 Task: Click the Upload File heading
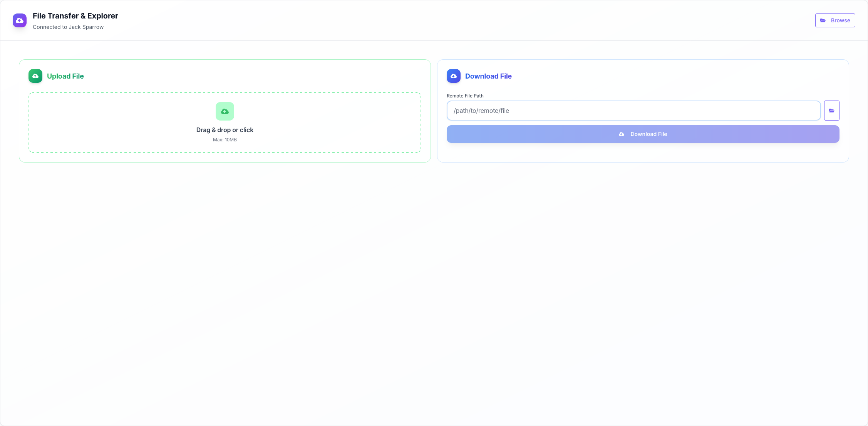click(65, 76)
